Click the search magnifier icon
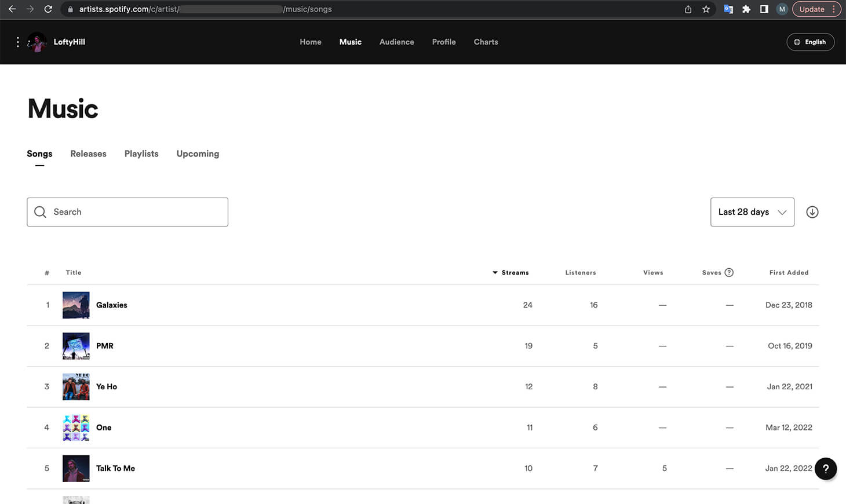Viewport: 846px width, 504px height. 40,211
